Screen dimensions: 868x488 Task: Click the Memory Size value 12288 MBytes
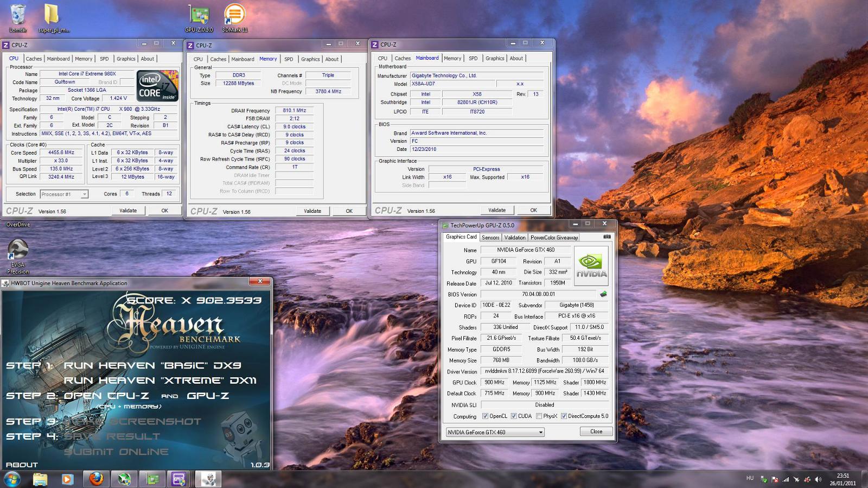[239, 83]
